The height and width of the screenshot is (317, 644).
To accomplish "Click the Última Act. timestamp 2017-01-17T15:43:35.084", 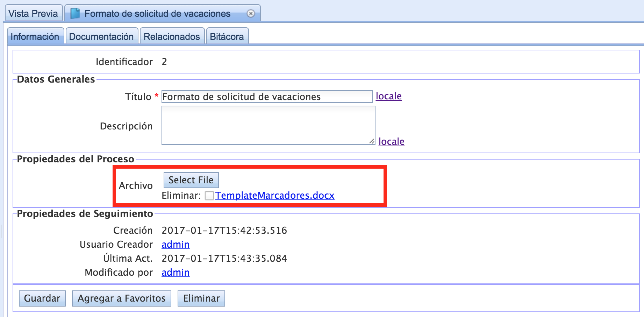I will (224, 258).
